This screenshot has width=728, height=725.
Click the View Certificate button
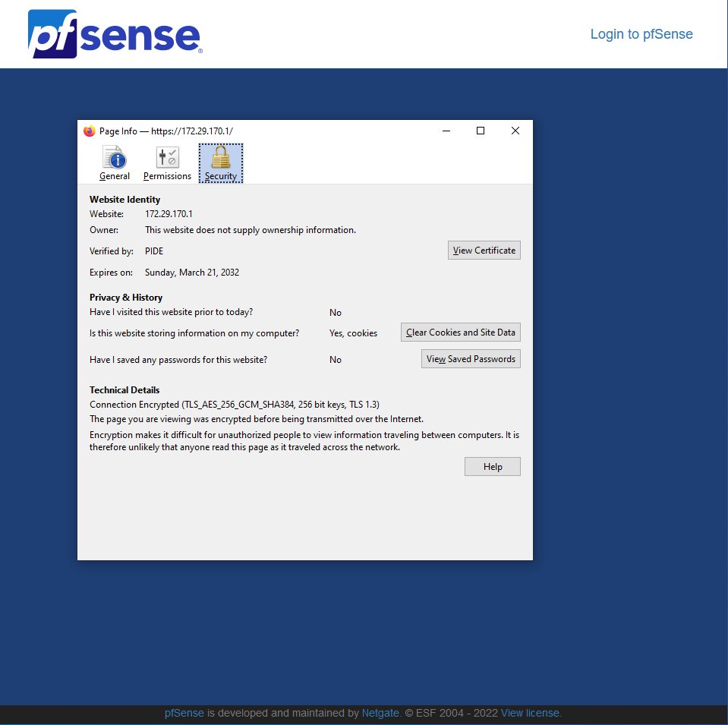coord(484,251)
